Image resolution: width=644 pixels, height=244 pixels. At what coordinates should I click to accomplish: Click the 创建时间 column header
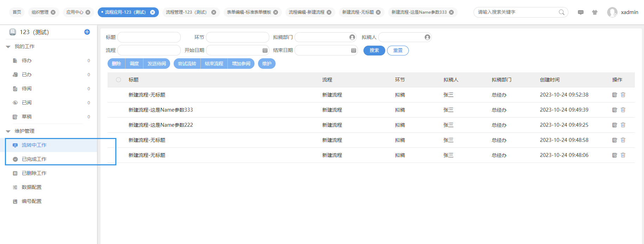[x=550, y=80]
